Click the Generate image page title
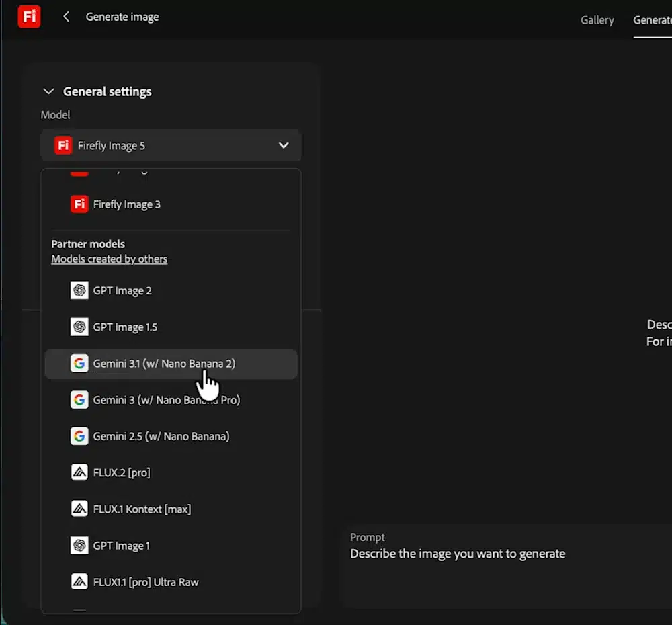The image size is (672, 625). coord(122,17)
